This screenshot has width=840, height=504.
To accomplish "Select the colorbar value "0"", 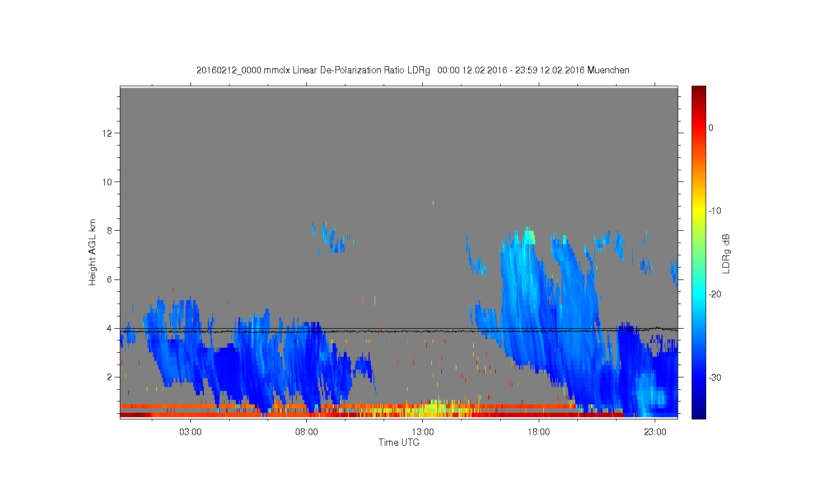I will point(711,128).
